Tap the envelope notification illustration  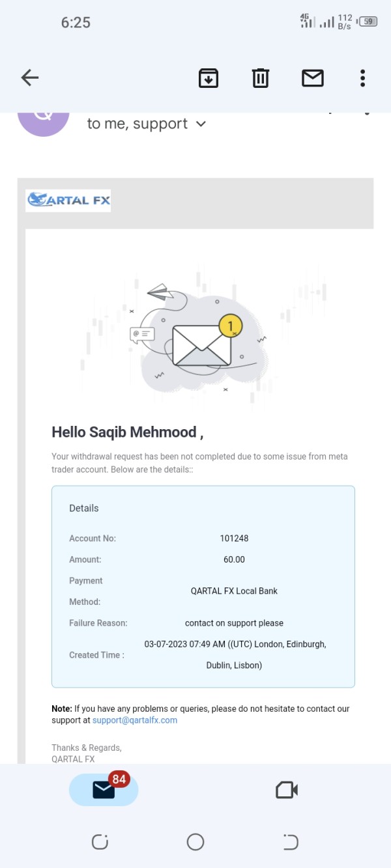(202, 343)
